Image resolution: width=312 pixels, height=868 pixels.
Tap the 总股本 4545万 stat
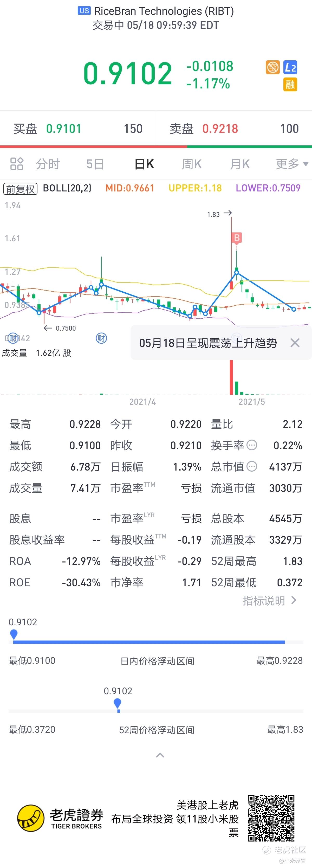[257, 518]
